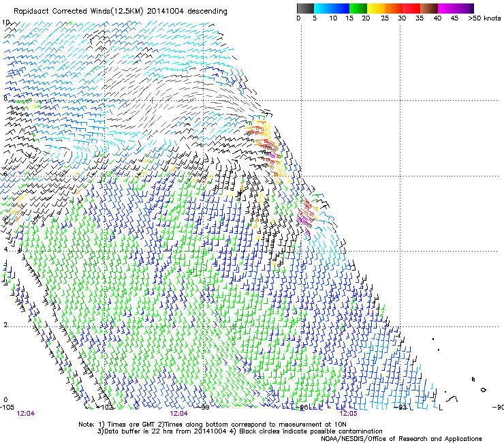Screen dimensions: 504x443
Task: Click the "Times are GMT" note line
Action: [x=212, y=425]
